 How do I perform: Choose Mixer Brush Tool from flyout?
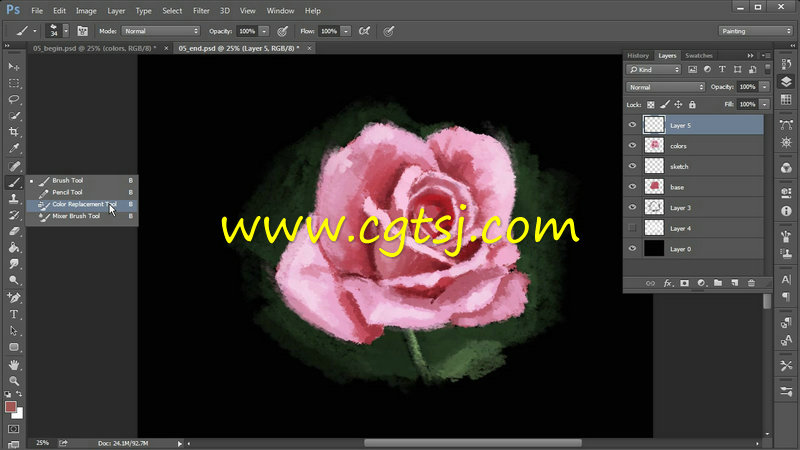tap(82, 216)
